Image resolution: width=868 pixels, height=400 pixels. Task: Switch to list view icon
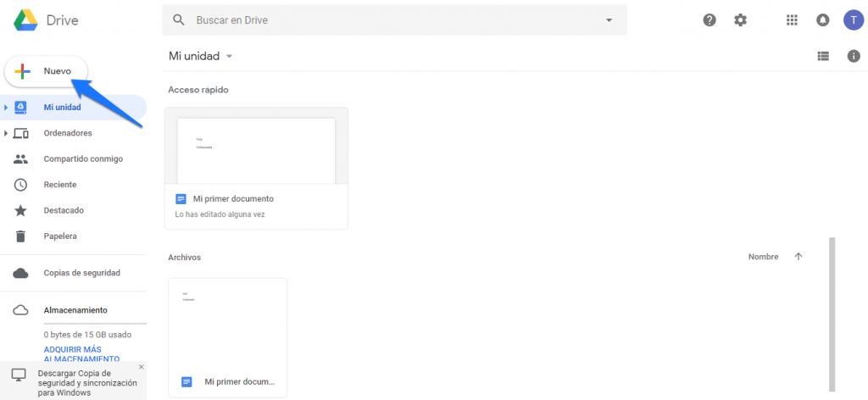(x=822, y=56)
